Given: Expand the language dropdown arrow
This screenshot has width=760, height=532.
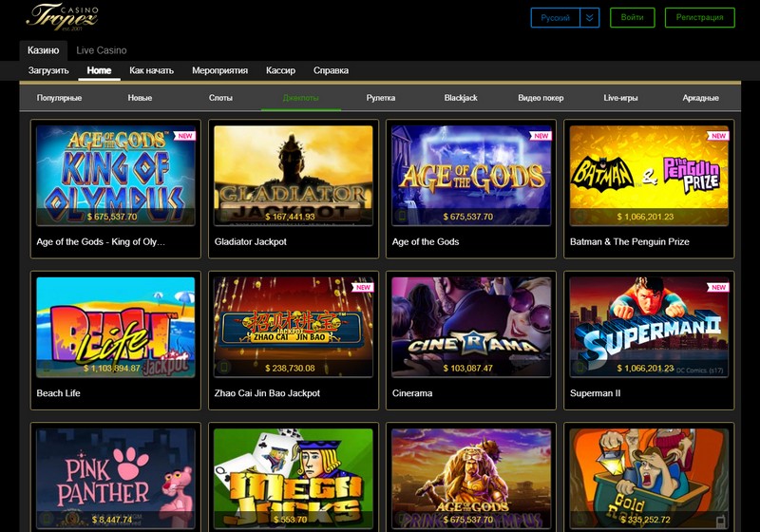Looking at the screenshot, I should pos(589,18).
